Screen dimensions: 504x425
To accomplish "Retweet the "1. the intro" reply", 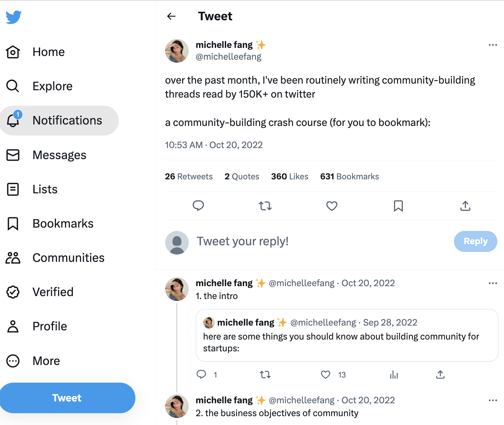I will 265,375.
